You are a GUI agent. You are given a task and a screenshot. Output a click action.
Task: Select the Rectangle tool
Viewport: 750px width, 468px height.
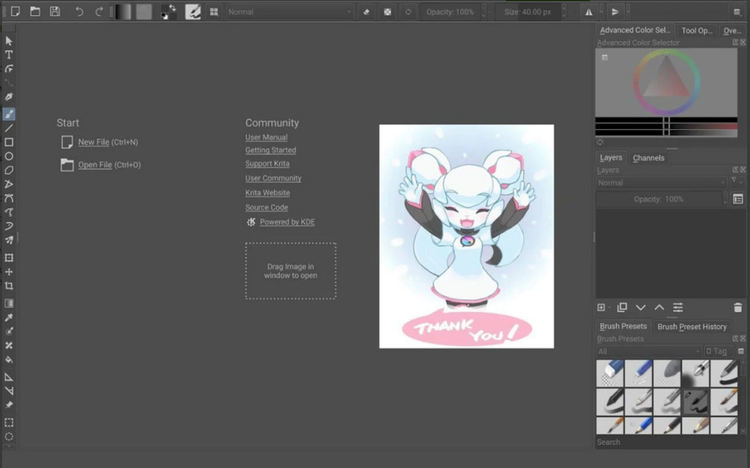tap(9, 142)
